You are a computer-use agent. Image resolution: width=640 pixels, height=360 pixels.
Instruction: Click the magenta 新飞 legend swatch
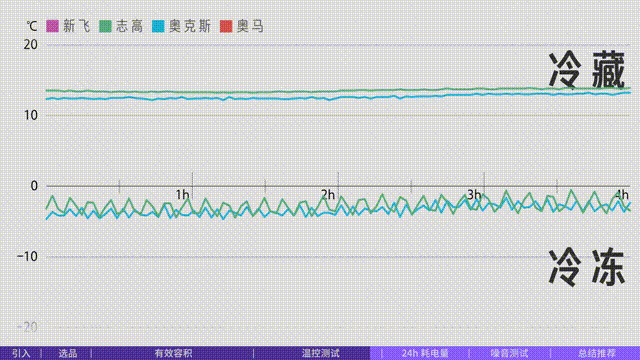click(x=52, y=26)
